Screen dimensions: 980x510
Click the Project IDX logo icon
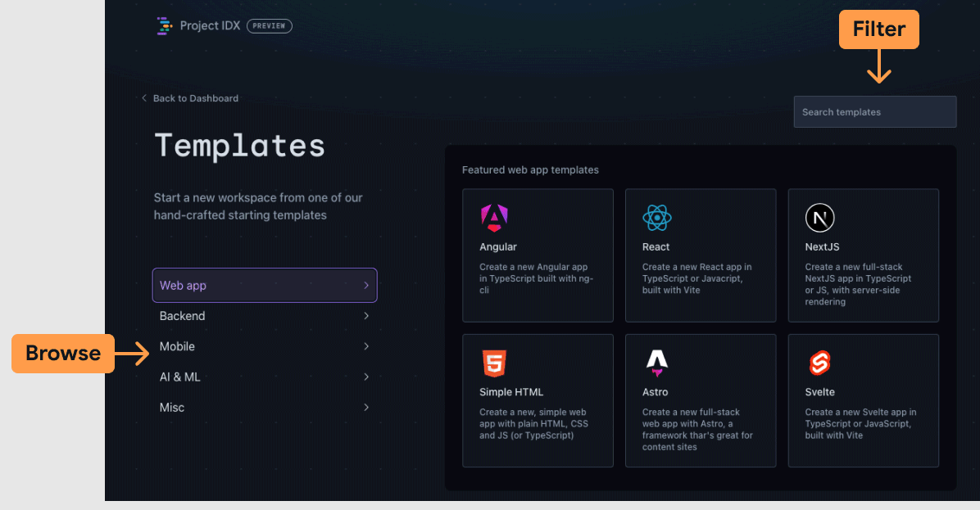coord(164,25)
